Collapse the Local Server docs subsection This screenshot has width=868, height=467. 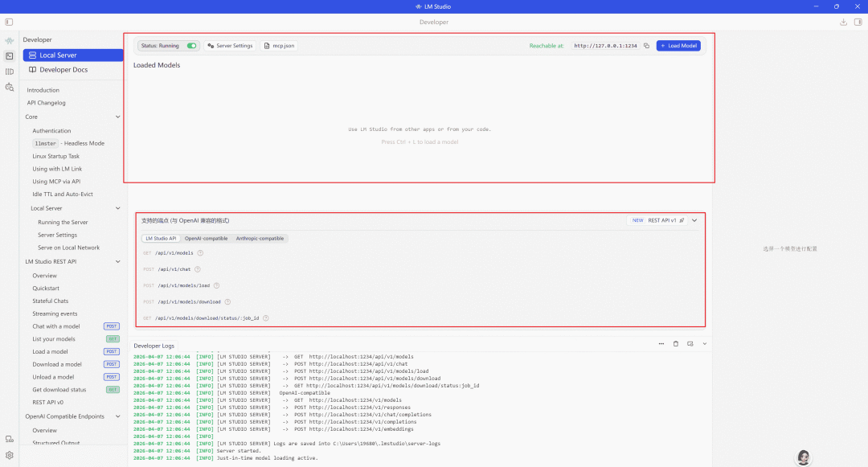(118, 208)
